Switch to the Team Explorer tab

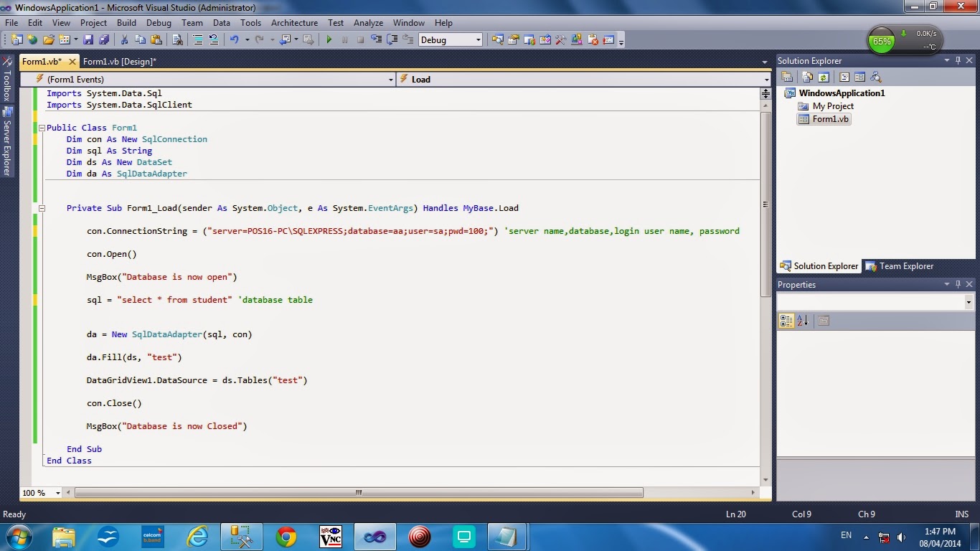click(x=900, y=266)
